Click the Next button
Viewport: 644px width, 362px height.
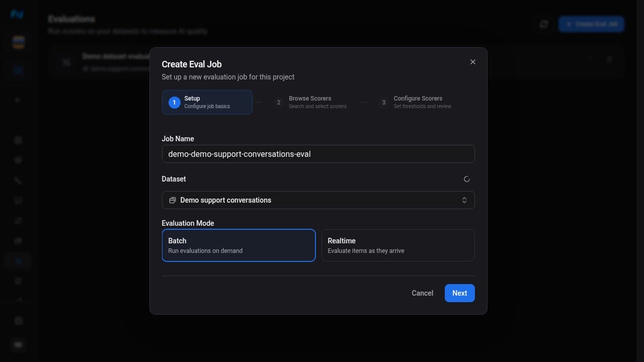coord(459,293)
